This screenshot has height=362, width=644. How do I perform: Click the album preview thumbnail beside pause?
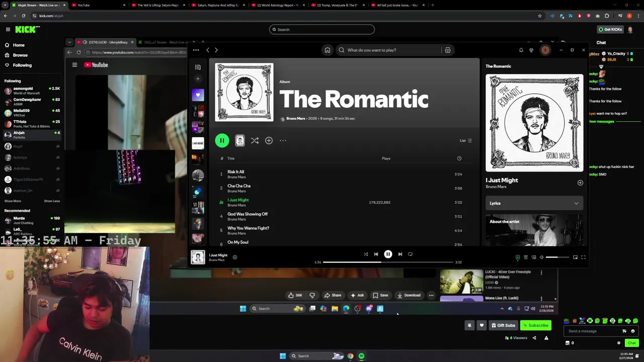click(x=240, y=141)
